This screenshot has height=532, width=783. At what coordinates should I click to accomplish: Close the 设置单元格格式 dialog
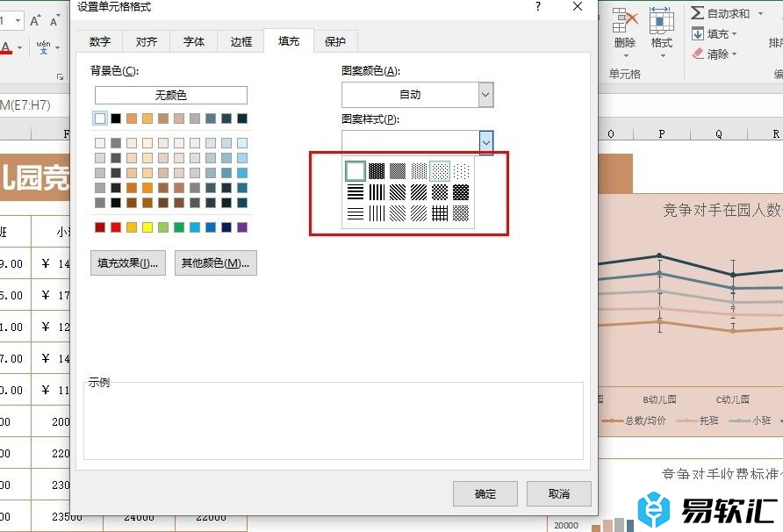click(x=578, y=6)
